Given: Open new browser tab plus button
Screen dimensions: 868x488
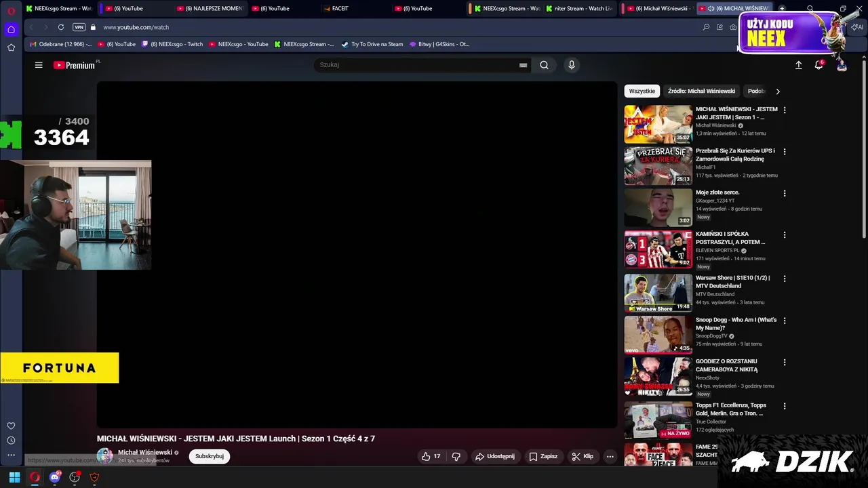Looking at the screenshot, I should [x=782, y=9].
